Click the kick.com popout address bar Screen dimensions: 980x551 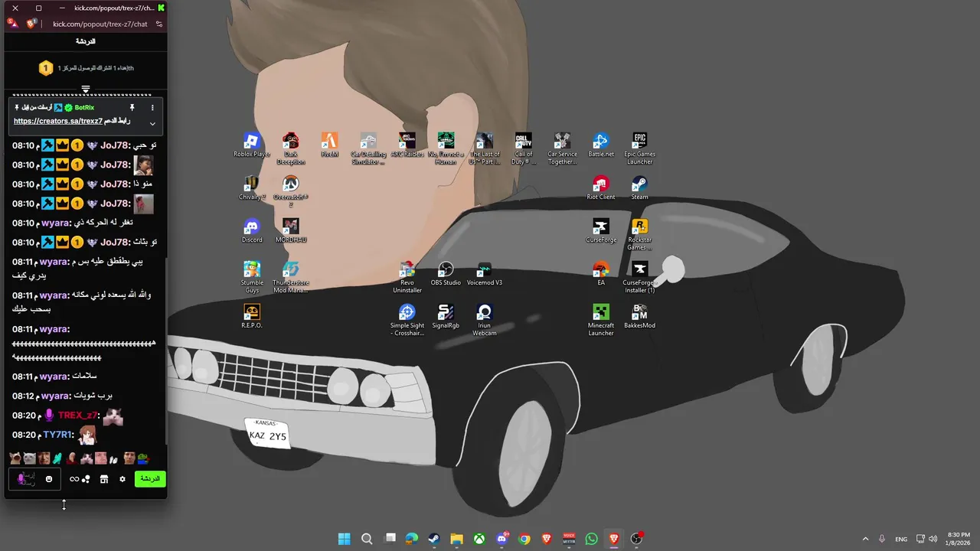(100, 24)
